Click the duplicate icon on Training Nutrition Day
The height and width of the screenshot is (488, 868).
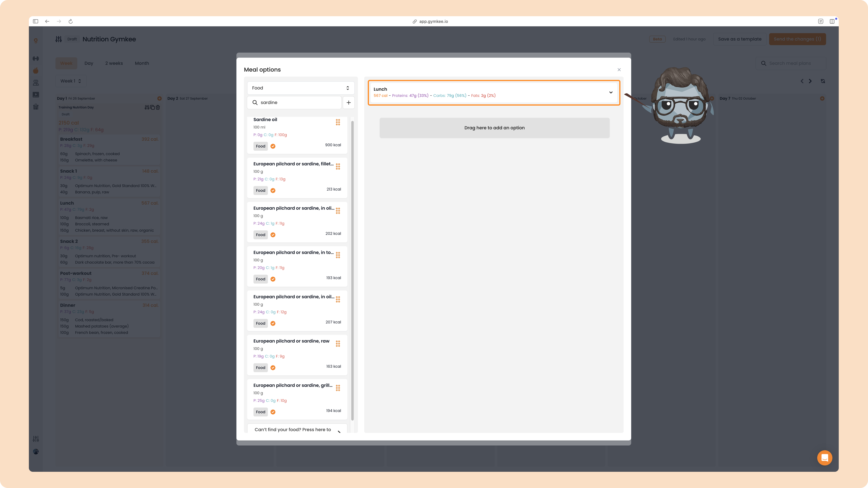click(152, 107)
